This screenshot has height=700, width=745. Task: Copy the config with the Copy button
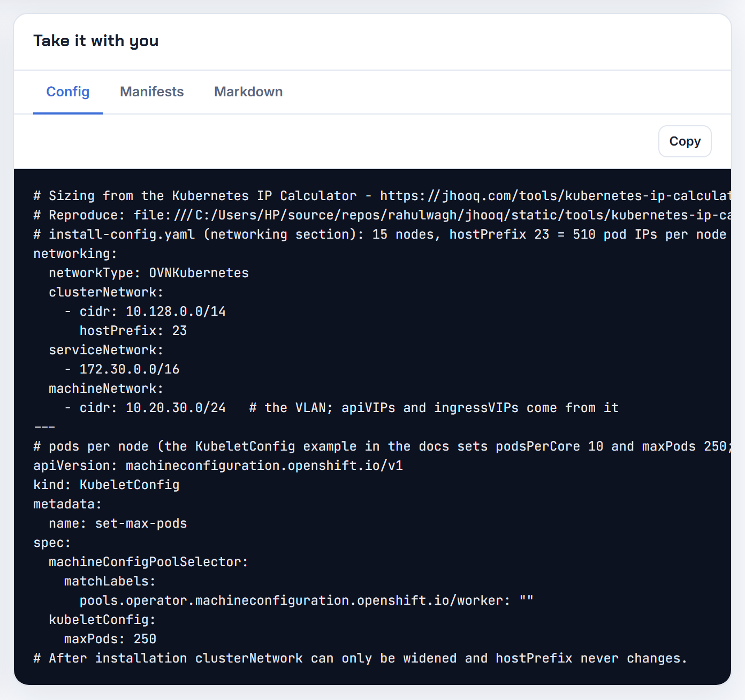coord(685,141)
